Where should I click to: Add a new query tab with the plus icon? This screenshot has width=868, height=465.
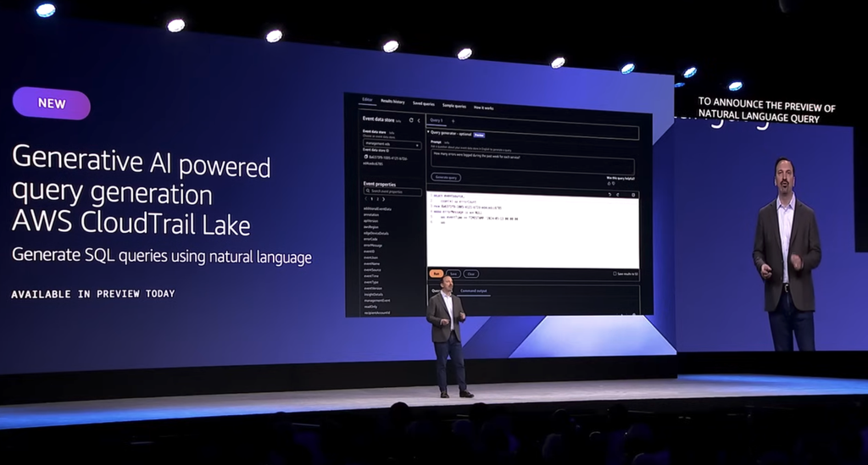(453, 121)
